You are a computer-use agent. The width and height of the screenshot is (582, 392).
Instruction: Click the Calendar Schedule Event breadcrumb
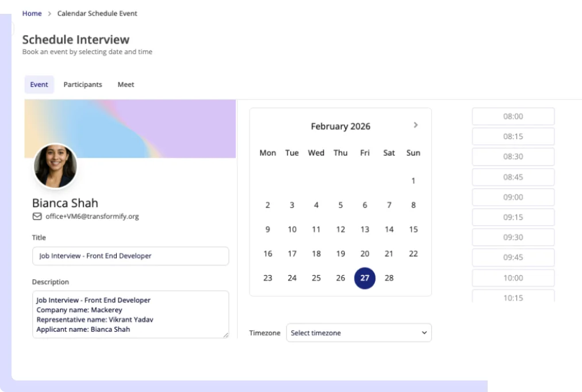[x=97, y=13]
